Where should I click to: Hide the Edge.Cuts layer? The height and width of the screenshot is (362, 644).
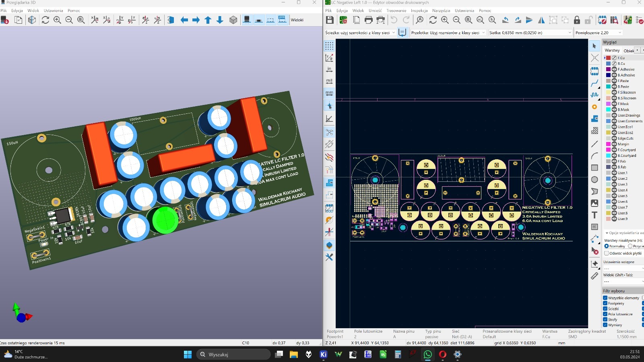tap(614, 138)
